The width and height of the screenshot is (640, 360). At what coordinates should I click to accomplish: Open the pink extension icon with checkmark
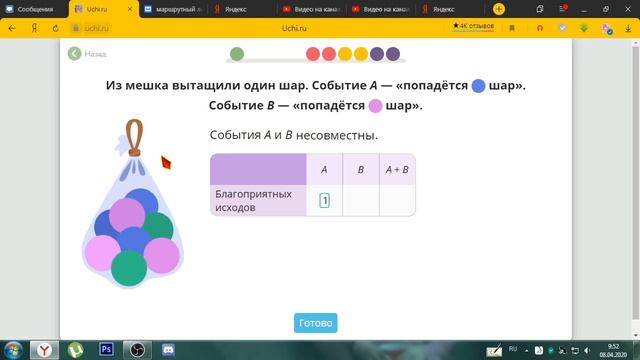(607, 29)
